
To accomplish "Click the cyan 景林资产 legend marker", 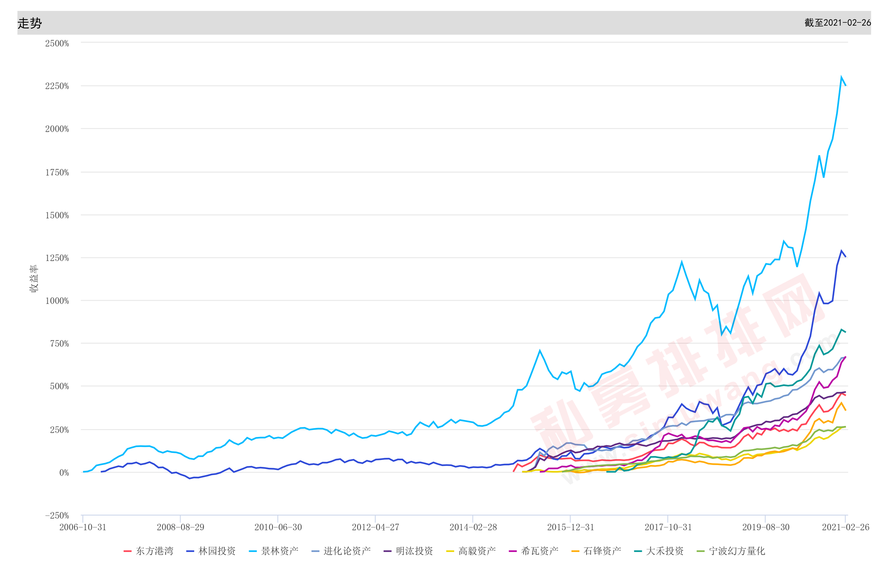I will click(x=252, y=552).
